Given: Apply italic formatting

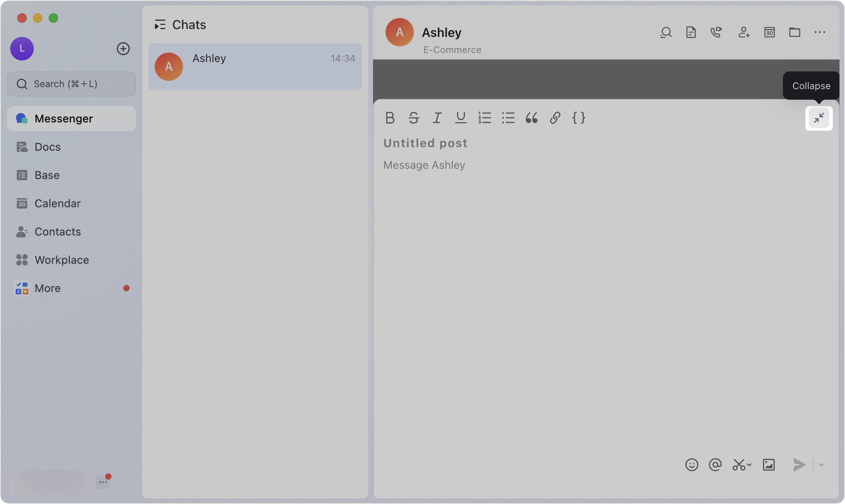Looking at the screenshot, I should (437, 118).
